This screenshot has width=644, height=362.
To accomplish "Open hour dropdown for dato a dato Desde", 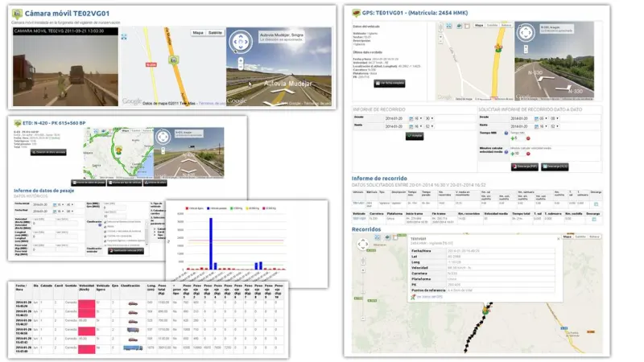I will click(x=543, y=118).
